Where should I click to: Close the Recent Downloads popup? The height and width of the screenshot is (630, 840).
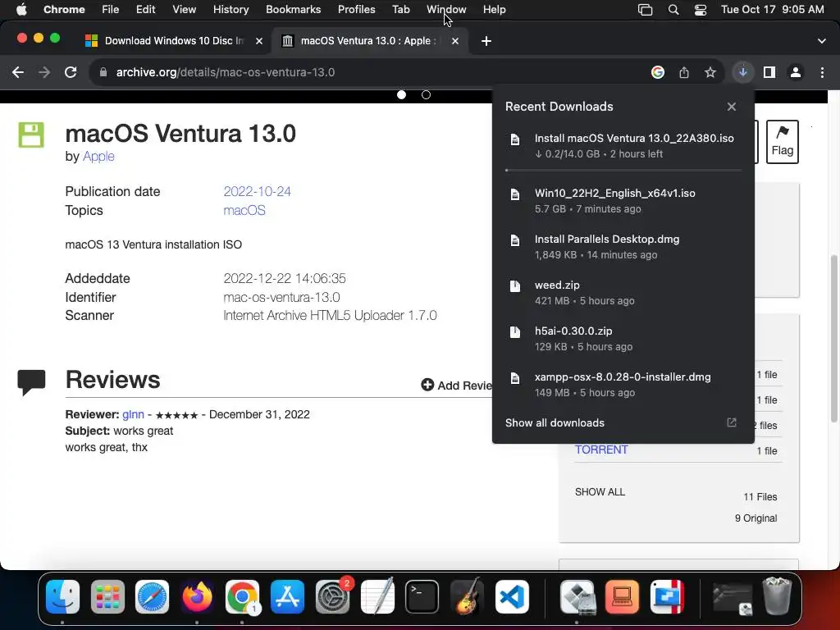(x=732, y=107)
